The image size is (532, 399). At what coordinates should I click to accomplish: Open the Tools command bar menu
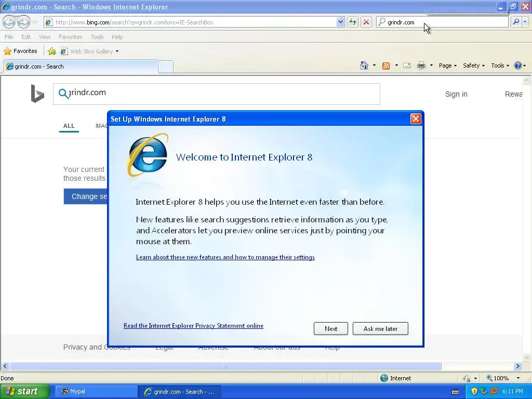tap(500, 65)
